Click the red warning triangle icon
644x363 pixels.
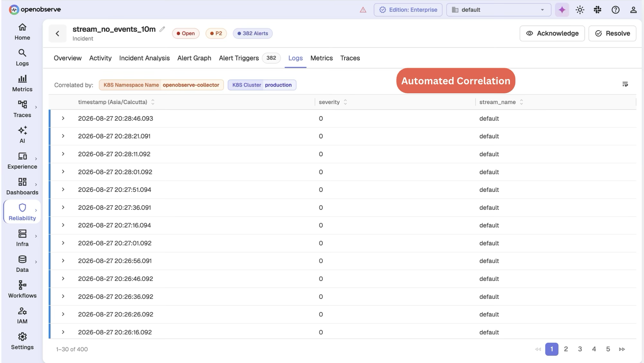tap(363, 10)
